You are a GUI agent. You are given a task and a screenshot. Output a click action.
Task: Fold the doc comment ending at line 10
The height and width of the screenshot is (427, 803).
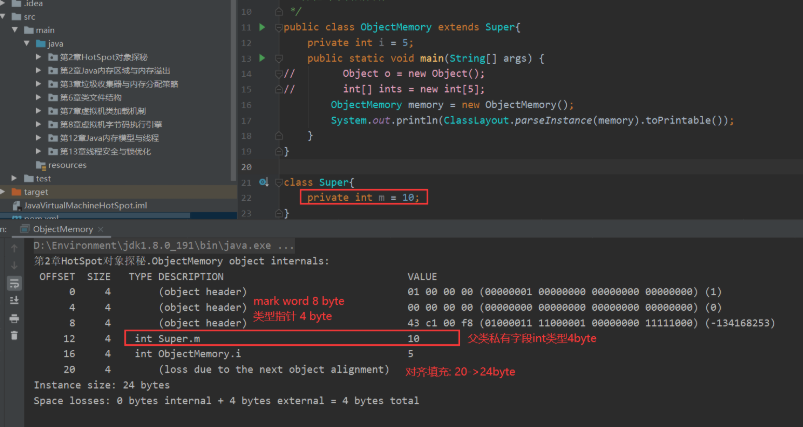279,11
